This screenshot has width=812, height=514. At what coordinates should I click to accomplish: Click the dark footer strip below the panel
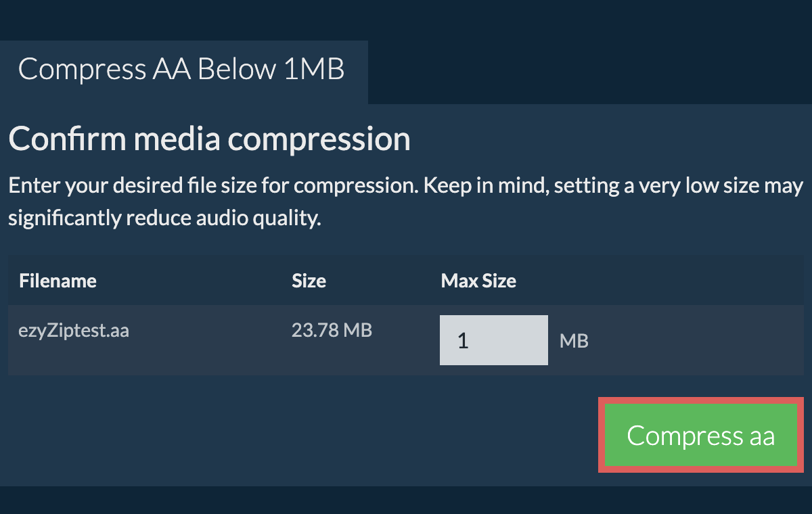click(406, 500)
